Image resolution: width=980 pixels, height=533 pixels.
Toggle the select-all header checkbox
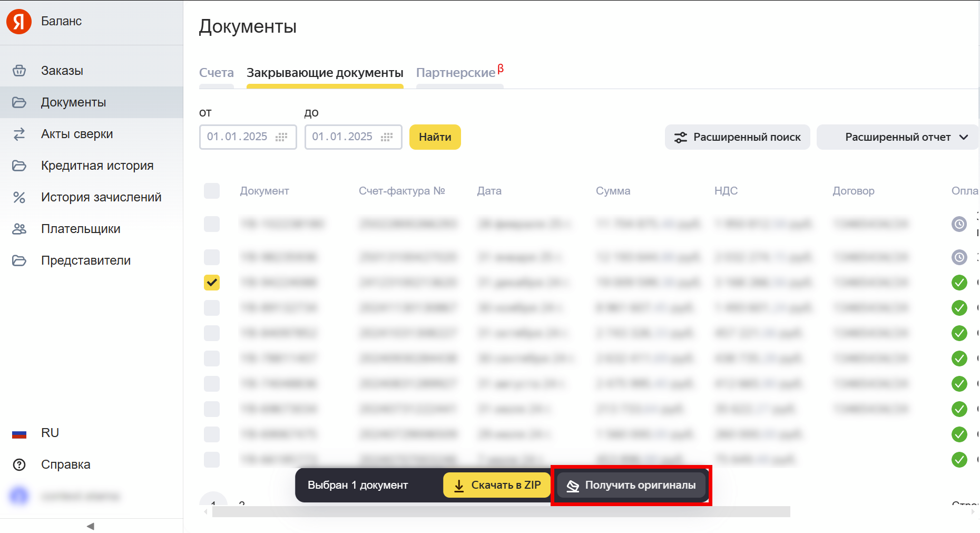point(212,191)
